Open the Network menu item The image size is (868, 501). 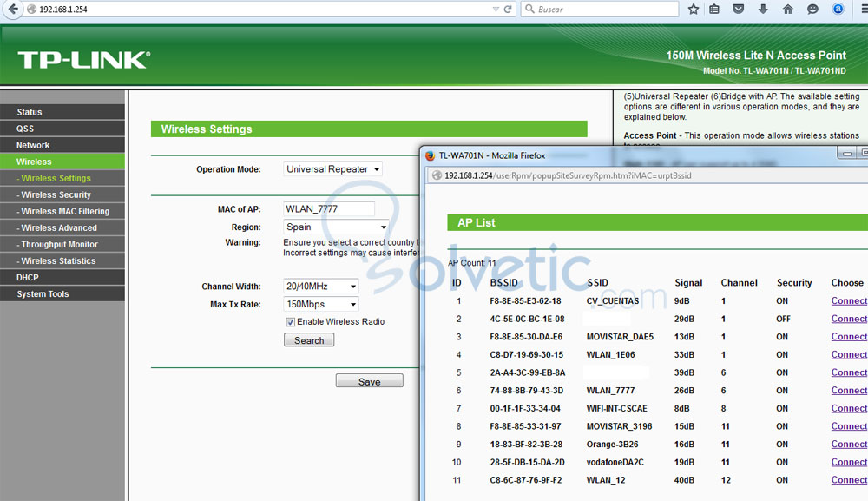point(62,145)
